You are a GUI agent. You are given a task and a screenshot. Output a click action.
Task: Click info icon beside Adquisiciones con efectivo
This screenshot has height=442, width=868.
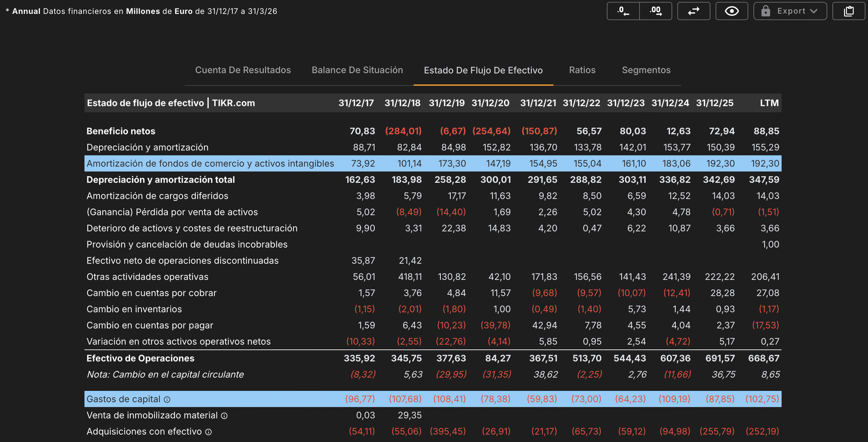(x=208, y=432)
